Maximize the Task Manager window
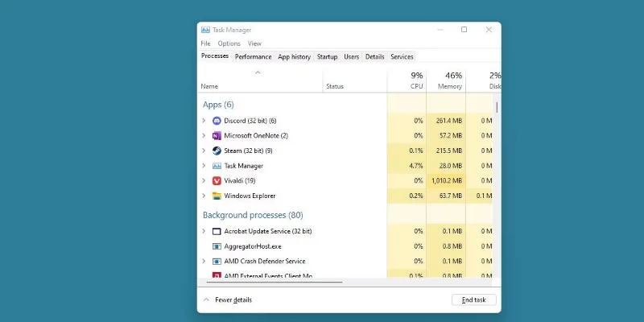The width and height of the screenshot is (644, 322). coord(464,30)
